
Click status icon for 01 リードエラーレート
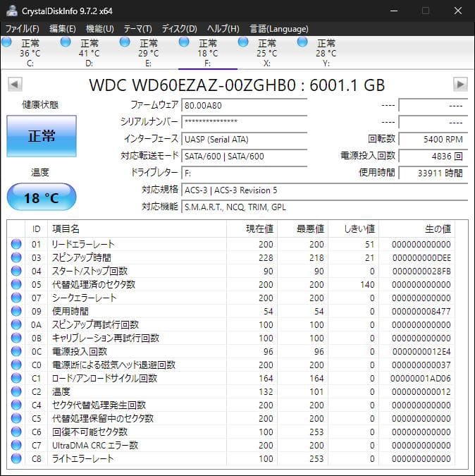click(x=16, y=244)
